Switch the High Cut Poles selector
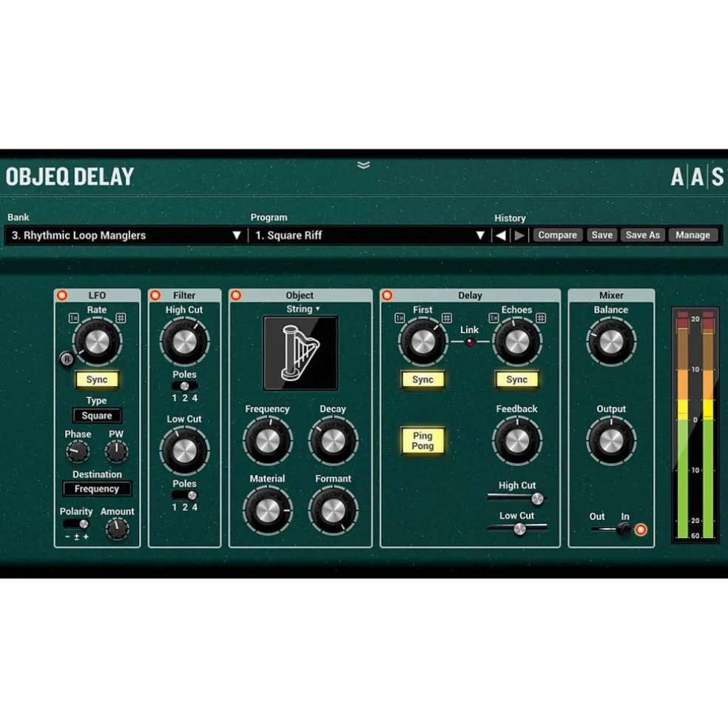 pos(185,386)
